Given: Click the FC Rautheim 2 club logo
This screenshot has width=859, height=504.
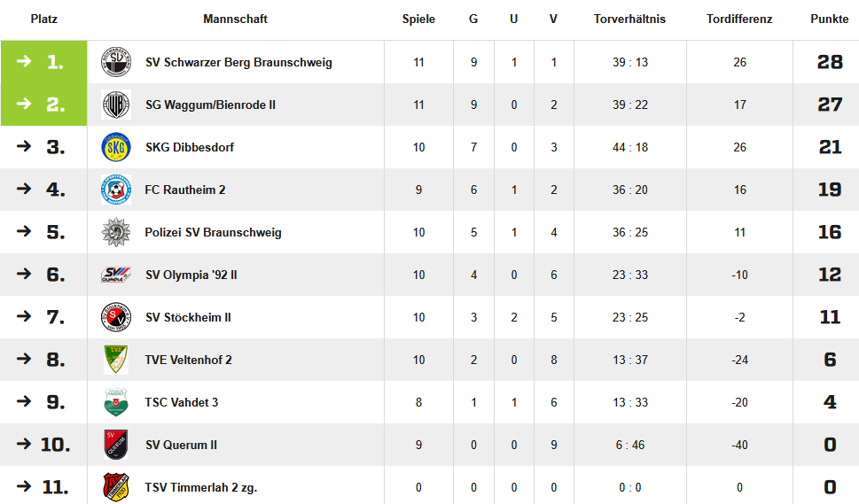Looking at the screenshot, I should pyautogui.click(x=115, y=190).
